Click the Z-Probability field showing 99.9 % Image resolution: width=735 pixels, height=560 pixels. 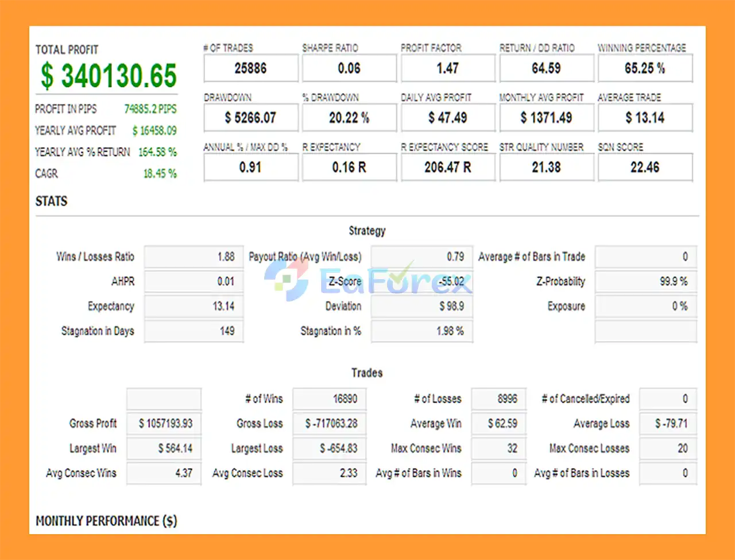coord(645,281)
